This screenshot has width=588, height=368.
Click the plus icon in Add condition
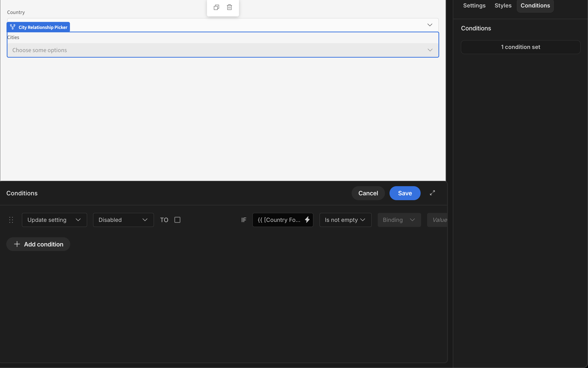pyautogui.click(x=17, y=244)
